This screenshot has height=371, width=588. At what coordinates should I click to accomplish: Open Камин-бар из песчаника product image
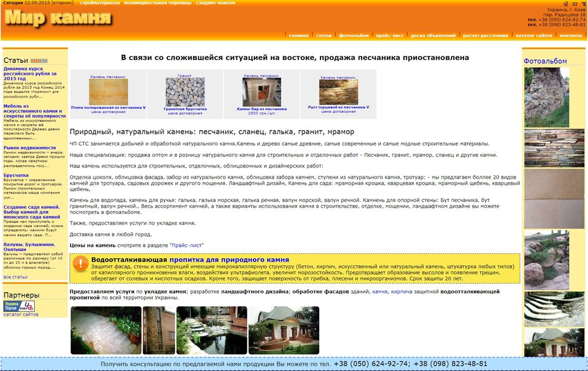[262, 92]
